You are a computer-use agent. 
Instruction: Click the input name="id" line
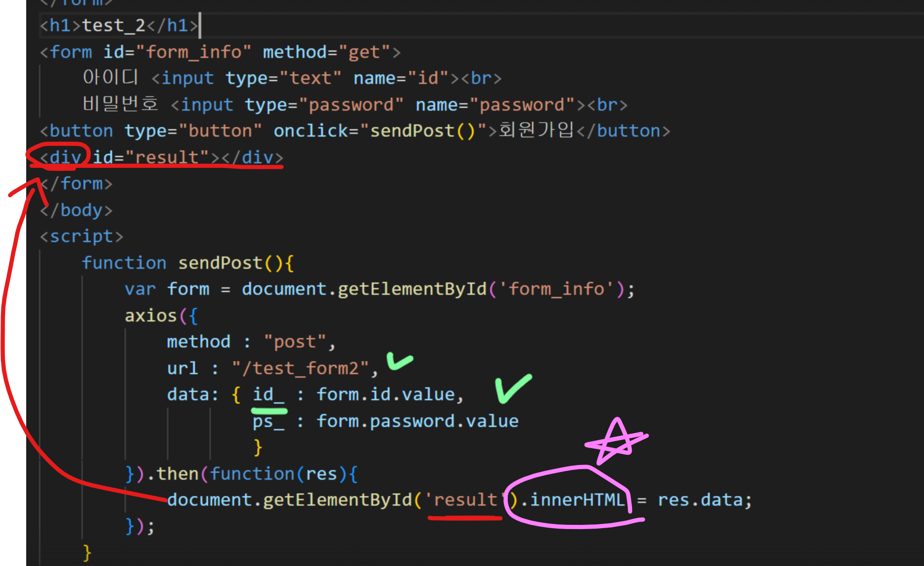(x=292, y=78)
